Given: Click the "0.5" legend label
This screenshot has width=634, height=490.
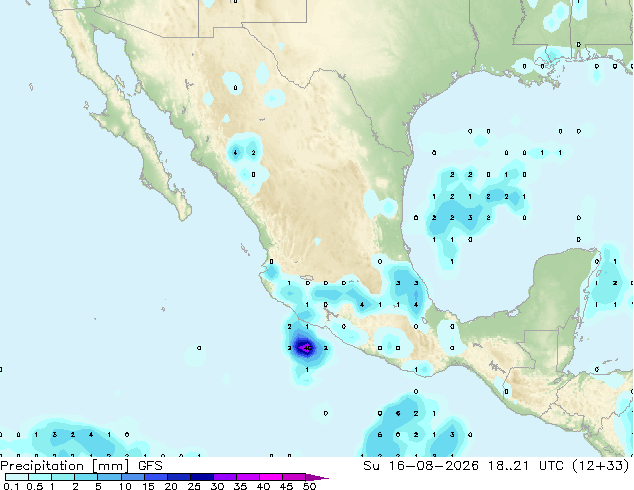Looking at the screenshot, I should 35,486.
